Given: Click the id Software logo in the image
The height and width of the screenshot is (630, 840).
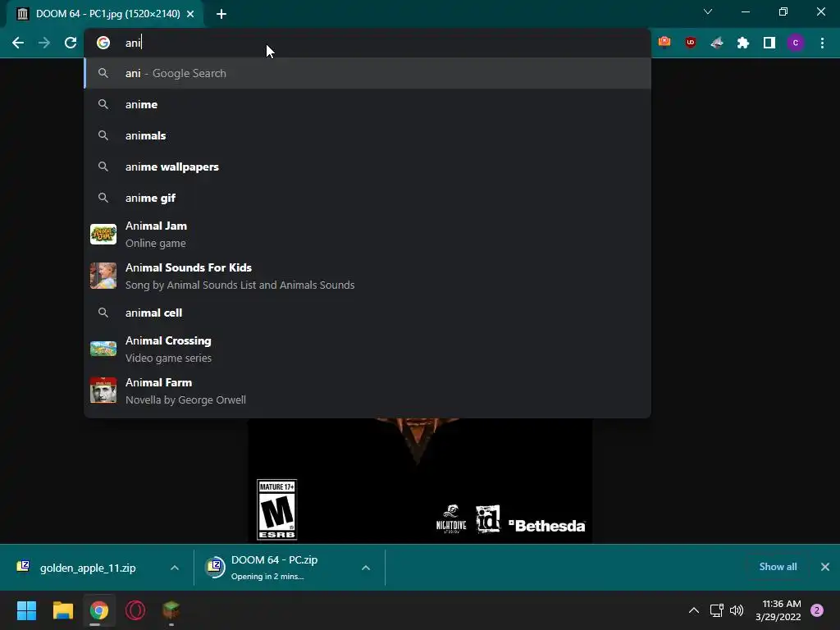Looking at the screenshot, I should (x=488, y=518).
